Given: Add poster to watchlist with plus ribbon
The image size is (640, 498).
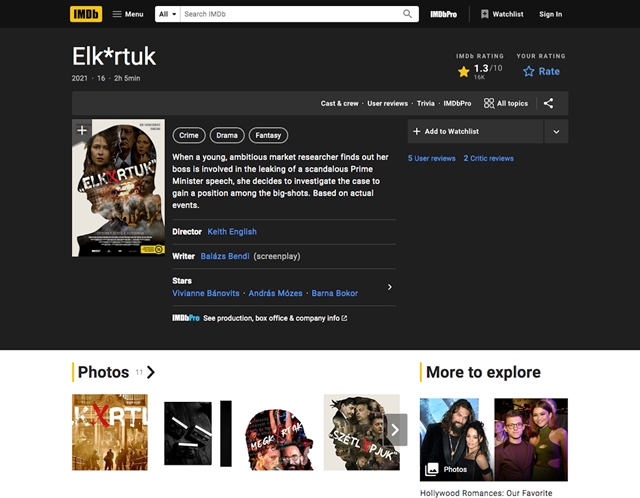Looking at the screenshot, I should tap(82, 131).
